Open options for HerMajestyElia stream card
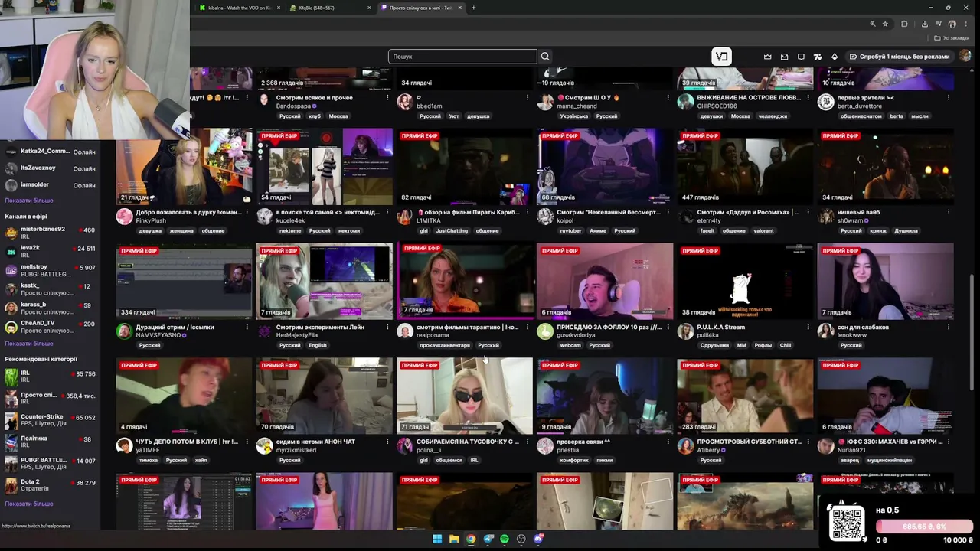 tap(387, 327)
